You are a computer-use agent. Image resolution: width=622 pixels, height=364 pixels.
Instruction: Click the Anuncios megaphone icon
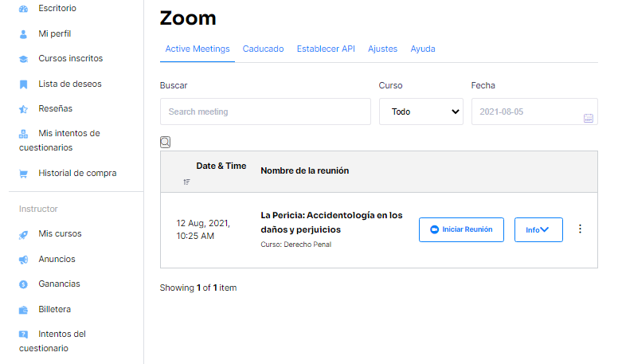click(23, 260)
